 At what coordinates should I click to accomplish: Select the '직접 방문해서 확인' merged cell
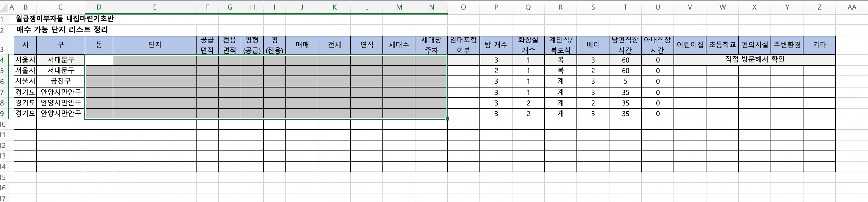pyautogui.click(x=755, y=59)
